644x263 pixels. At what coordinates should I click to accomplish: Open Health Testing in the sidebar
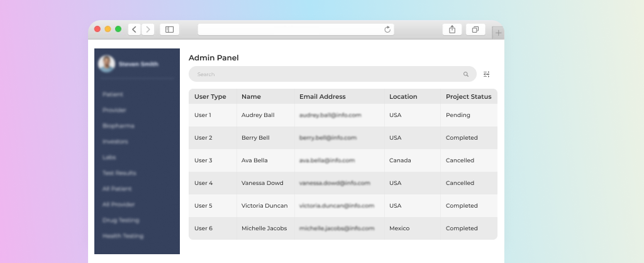coord(123,236)
